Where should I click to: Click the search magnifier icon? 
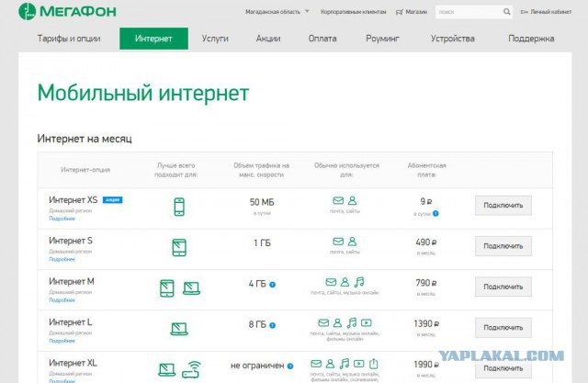pyautogui.click(x=506, y=12)
